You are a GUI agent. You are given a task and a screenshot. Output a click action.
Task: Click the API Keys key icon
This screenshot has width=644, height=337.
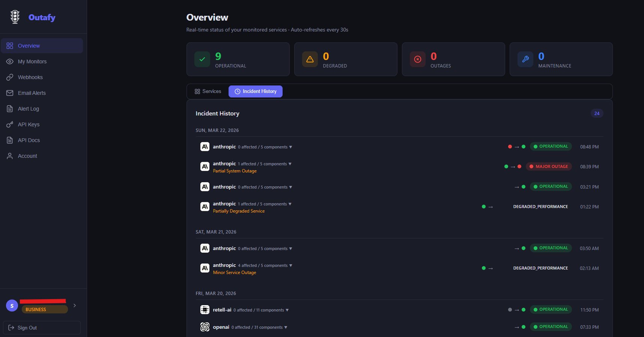pyautogui.click(x=10, y=124)
